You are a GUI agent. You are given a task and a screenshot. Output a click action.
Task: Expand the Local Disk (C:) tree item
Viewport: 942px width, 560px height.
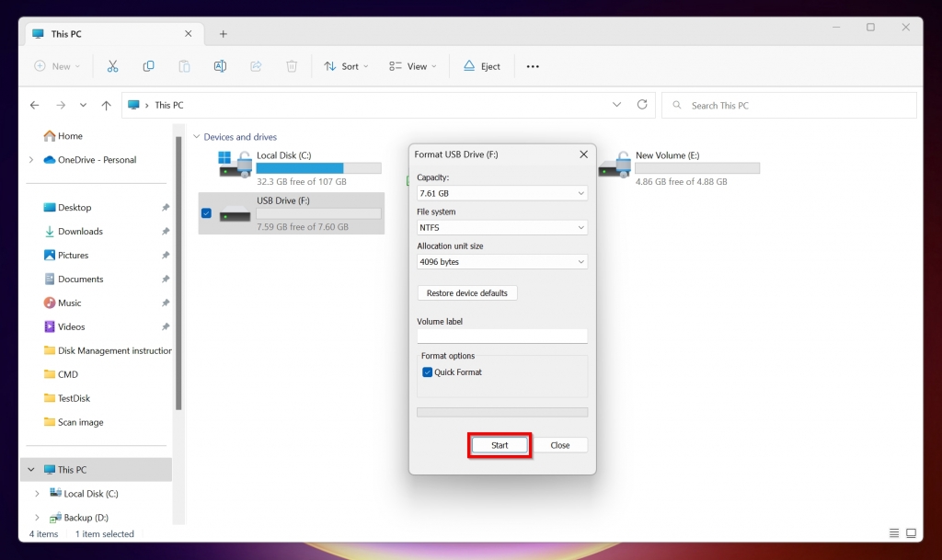tap(37, 493)
